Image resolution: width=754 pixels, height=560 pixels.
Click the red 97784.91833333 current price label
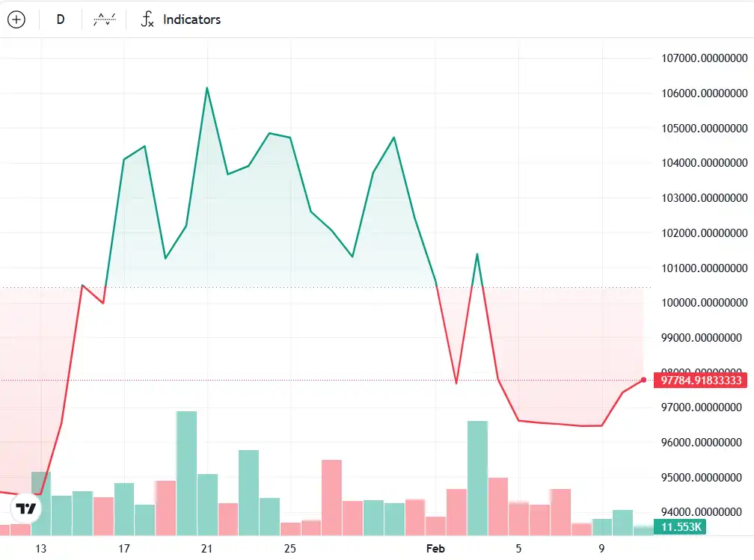pos(700,381)
